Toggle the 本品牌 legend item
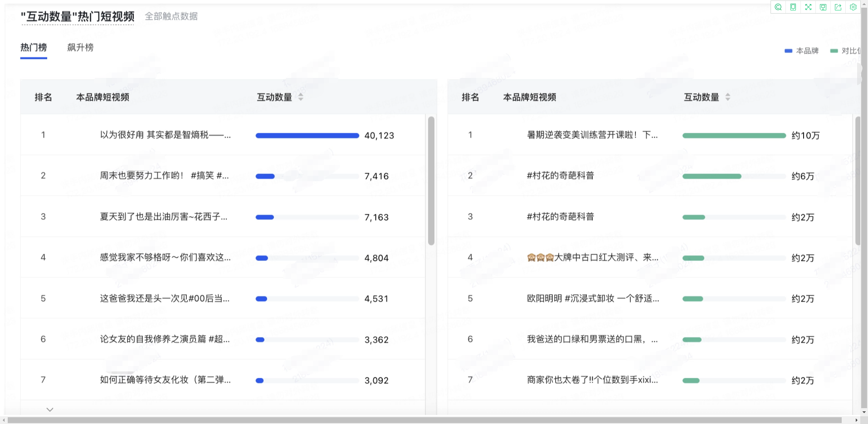The width and height of the screenshot is (868, 424). coord(802,51)
